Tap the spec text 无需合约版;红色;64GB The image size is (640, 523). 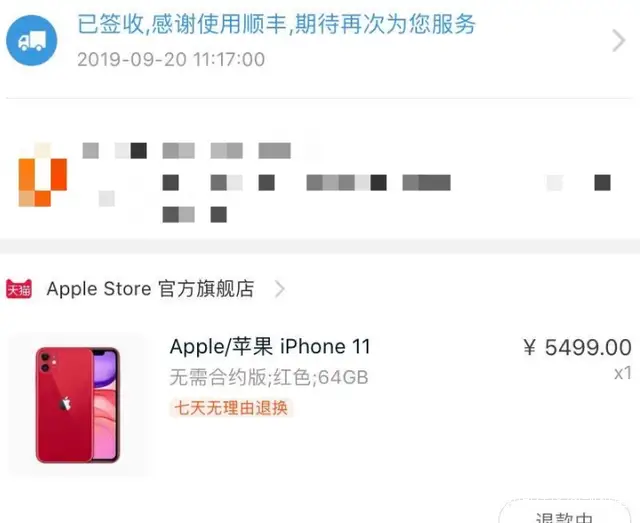(269, 377)
